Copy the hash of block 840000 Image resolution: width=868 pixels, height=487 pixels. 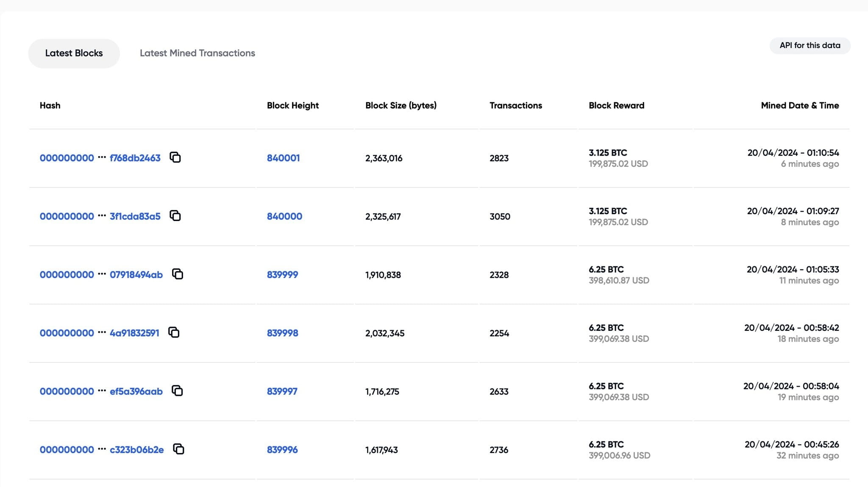[176, 216]
